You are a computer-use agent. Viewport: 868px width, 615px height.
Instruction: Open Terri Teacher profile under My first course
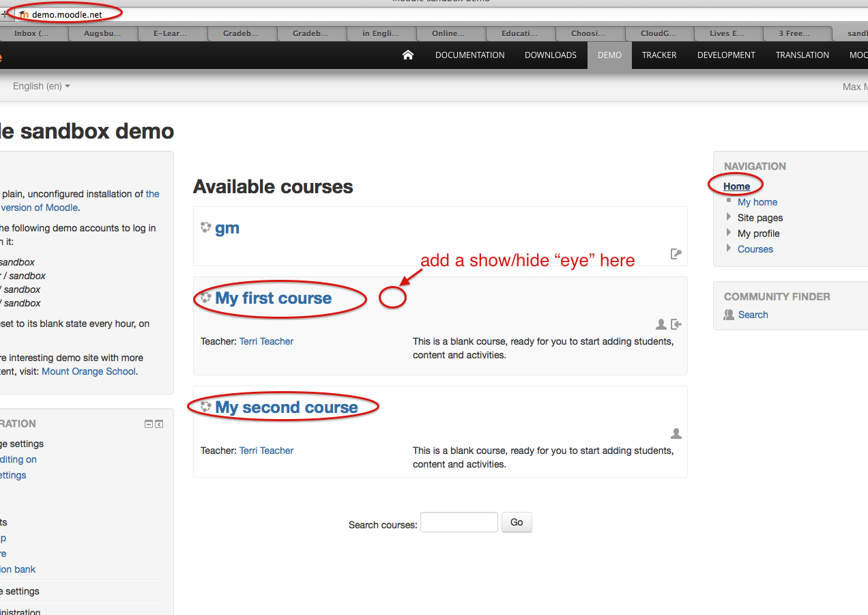(266, 341)
